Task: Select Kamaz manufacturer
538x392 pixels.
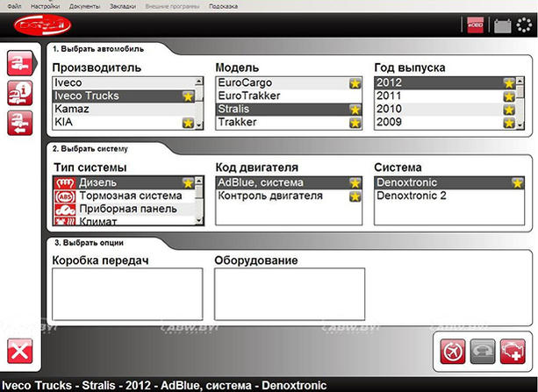Action: (x=124, y=109)
